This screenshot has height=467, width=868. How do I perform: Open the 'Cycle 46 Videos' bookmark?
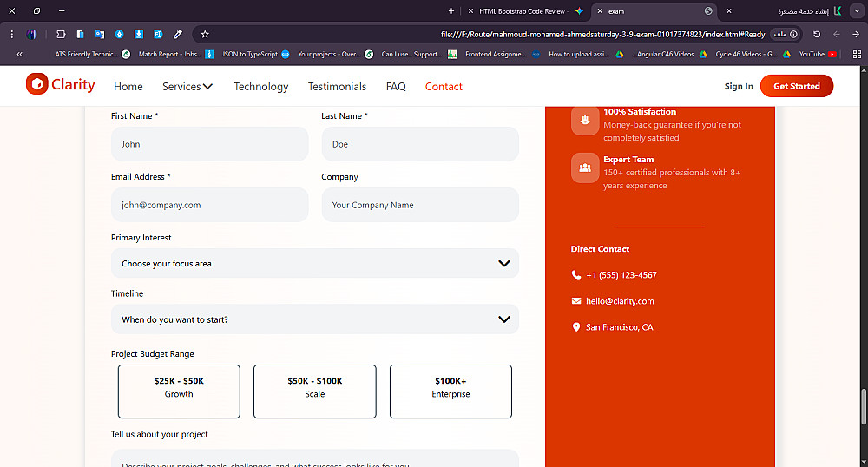click(753, 54)
